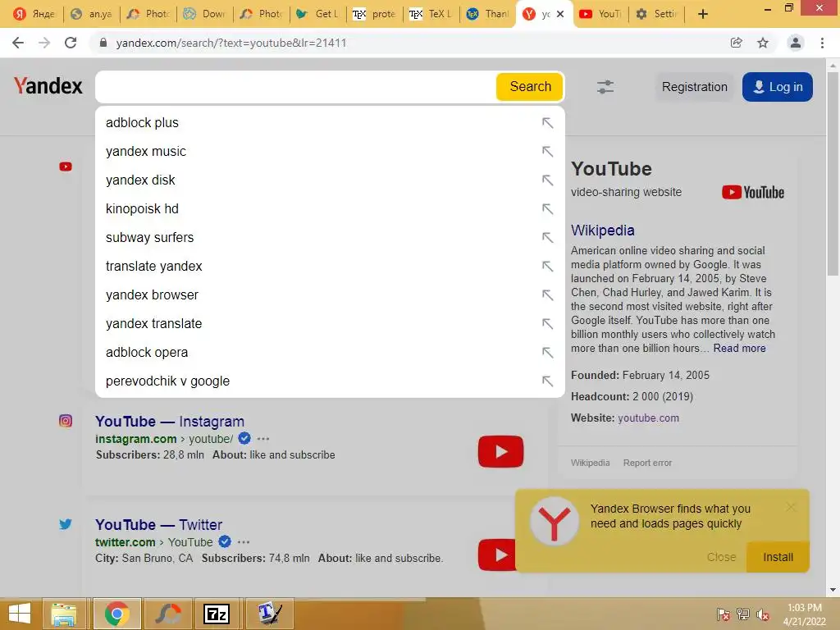Click the Log in button

778,87
